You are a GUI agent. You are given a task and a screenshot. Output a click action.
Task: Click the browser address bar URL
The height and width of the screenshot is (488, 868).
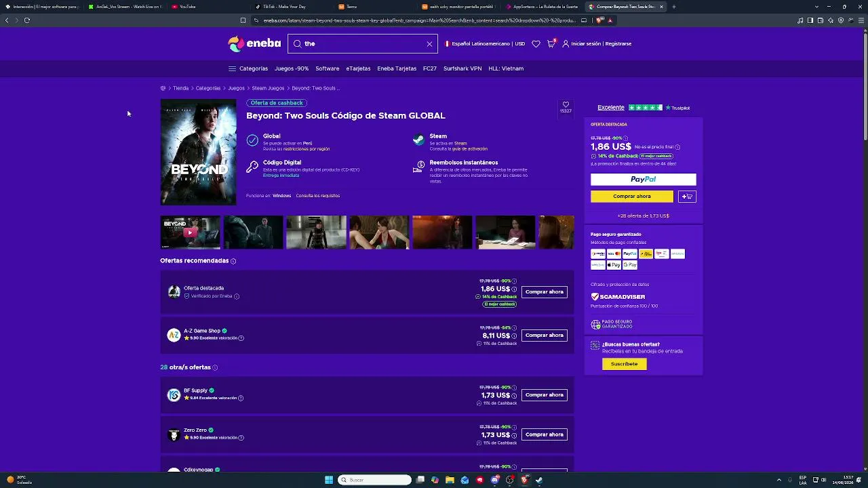419,20
